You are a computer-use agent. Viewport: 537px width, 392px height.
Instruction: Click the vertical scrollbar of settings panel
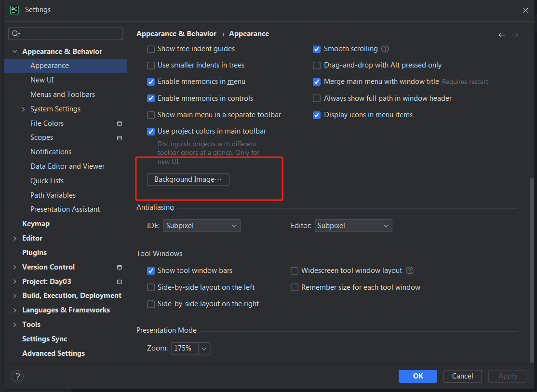pos(532,270)
